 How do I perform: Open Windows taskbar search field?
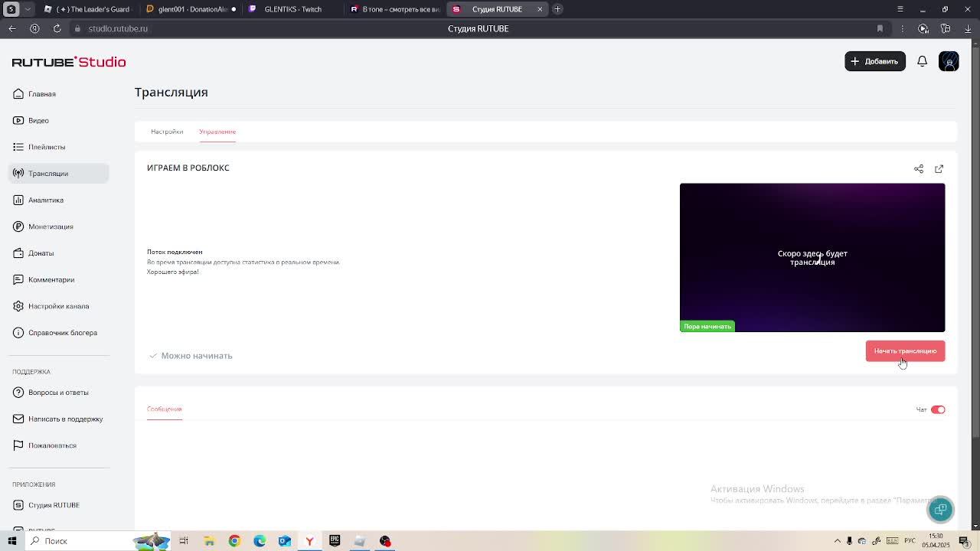click(77, 541)
